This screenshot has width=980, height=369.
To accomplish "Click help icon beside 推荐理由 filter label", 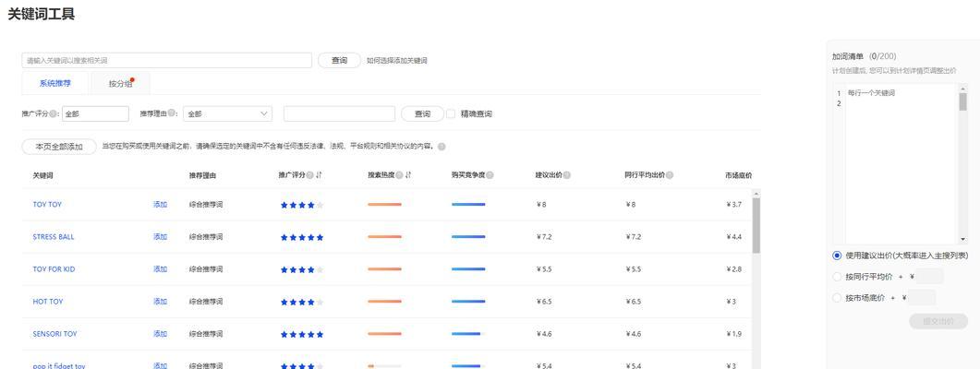I will tap(171, 113).
